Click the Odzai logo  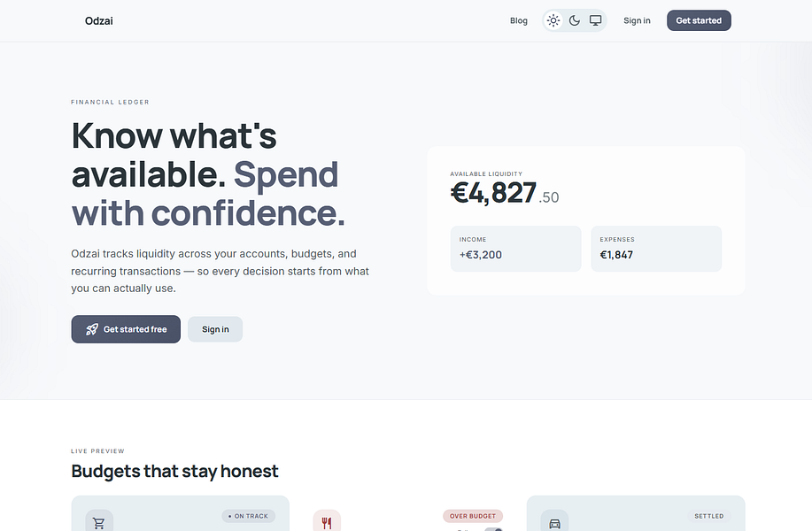pyautogui.click(x=99, y=20)
